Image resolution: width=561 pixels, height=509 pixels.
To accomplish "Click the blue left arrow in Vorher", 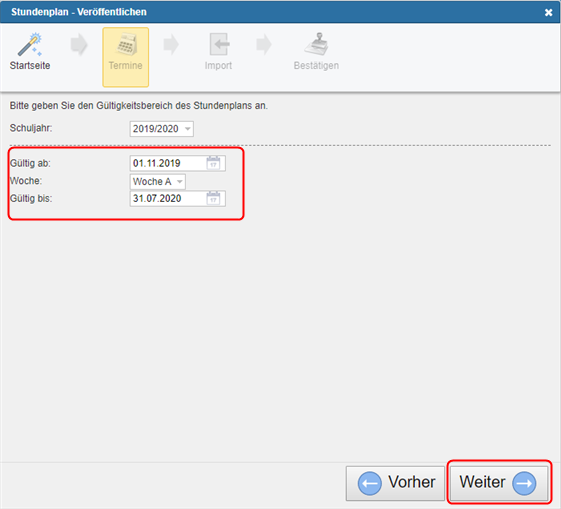I will (x=370, y=483).
